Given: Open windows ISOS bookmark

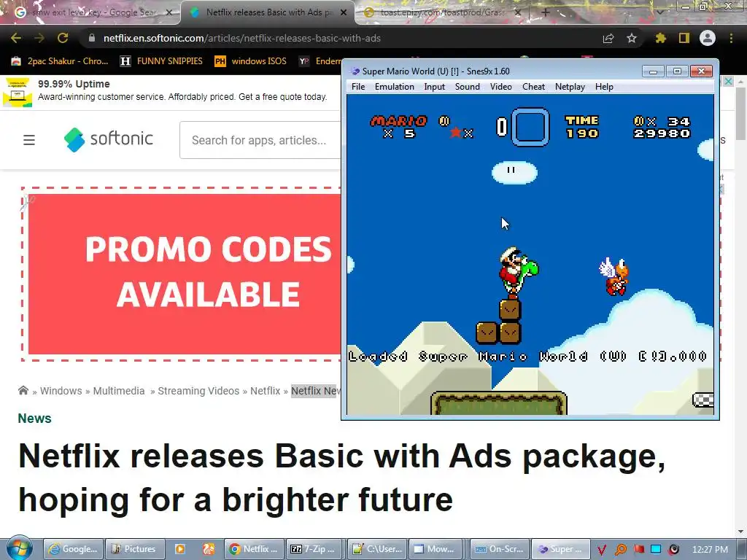Looking at the screenshot, I should pyautogui.click(x=251, y=61).
